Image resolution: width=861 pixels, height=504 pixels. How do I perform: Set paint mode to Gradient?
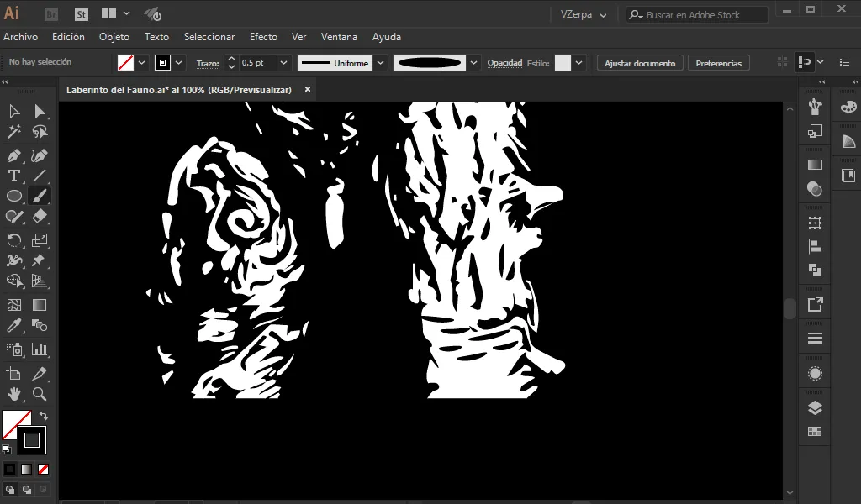[x=26, y=469]
